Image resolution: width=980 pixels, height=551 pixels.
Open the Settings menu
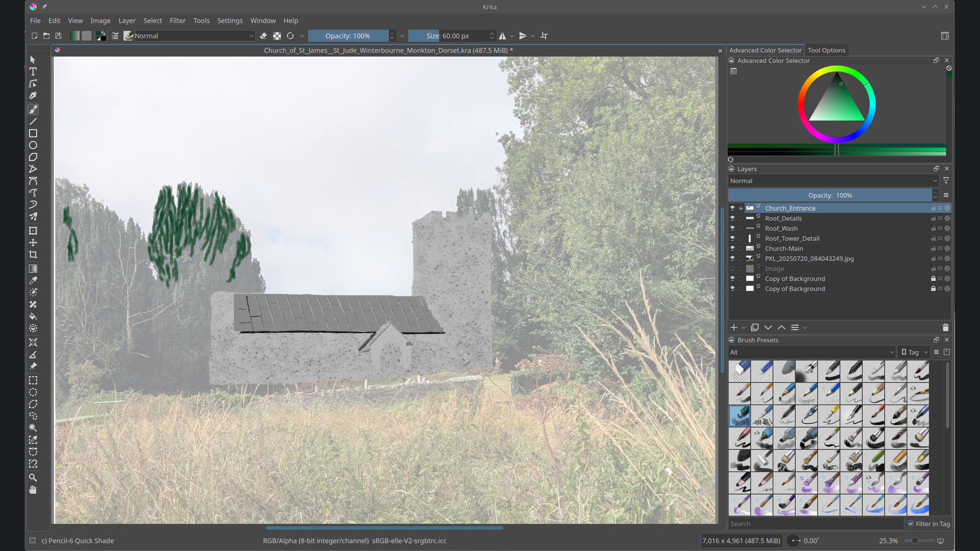(230, 21)
